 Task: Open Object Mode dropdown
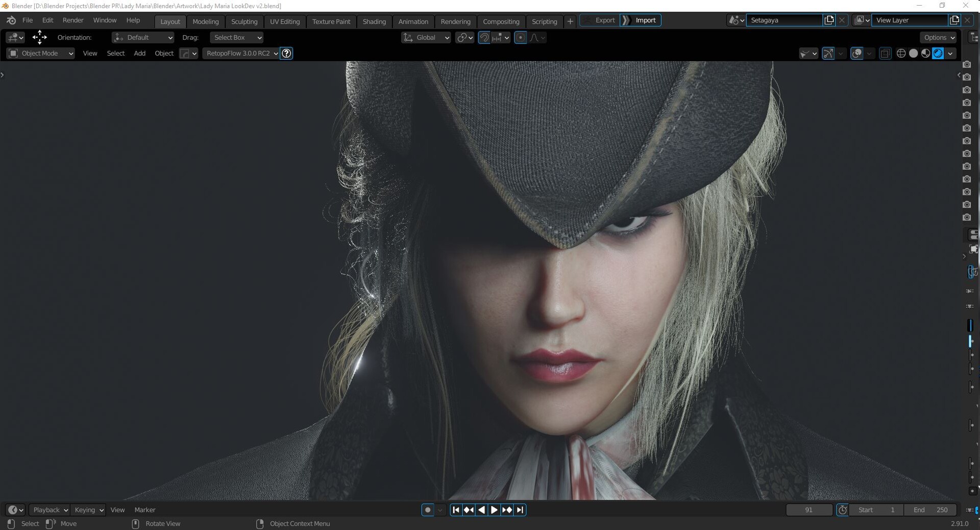(41, 53)
